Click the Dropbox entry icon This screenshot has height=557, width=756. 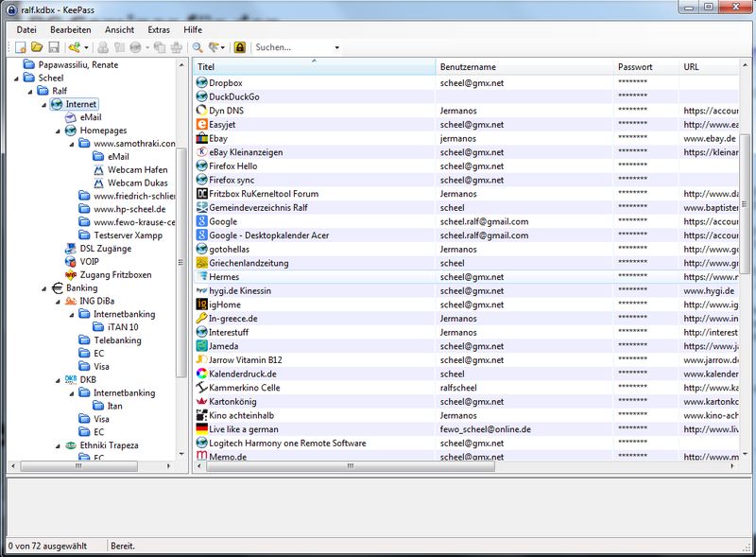(x=202, y=83)
